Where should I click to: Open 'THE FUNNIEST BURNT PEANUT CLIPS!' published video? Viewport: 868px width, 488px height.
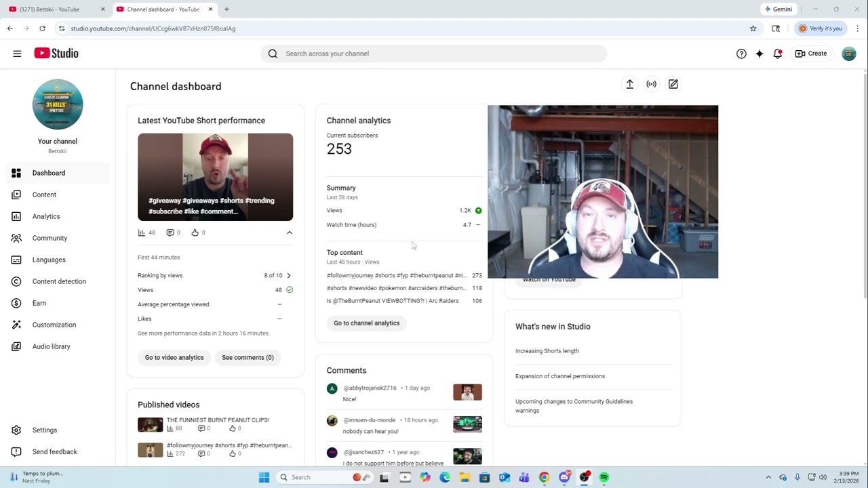tap(218, 420)
